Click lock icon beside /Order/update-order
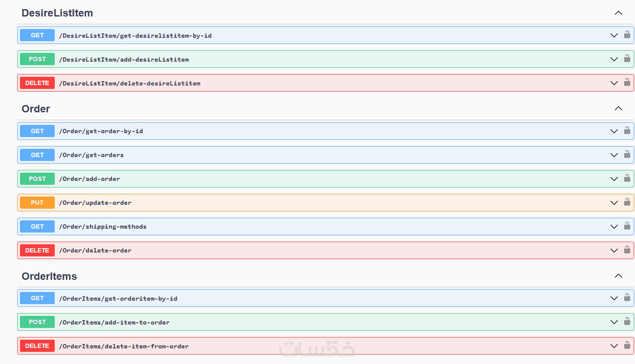Image resolution: width=635 pixels, height=364 pixels. tap(627, 202)
